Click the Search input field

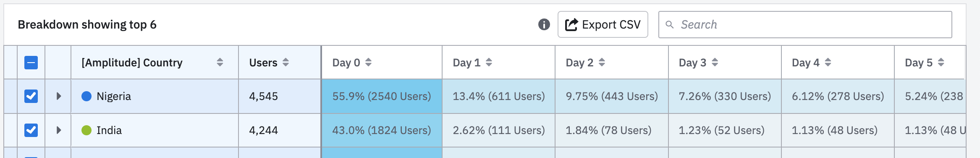pos(805,24)
